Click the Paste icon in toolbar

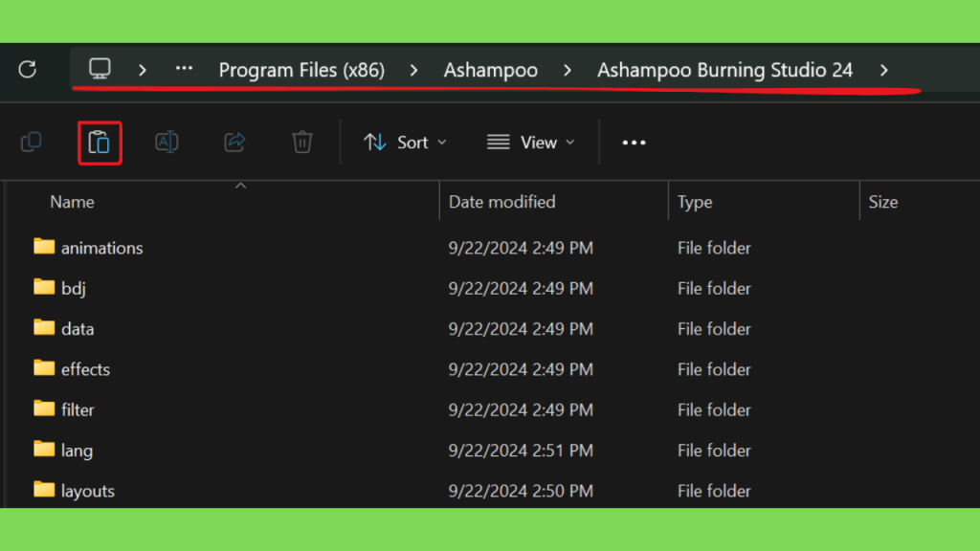pos(100,143)
